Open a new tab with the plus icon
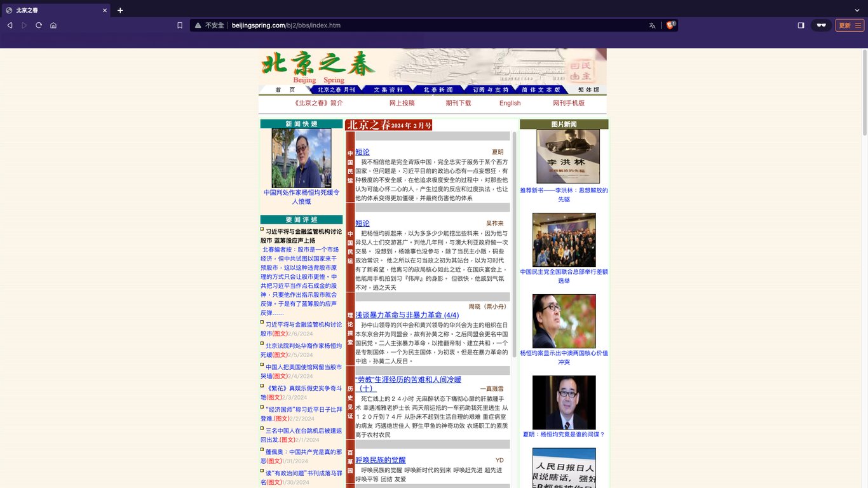Screen dimensions: 868x488 pyautogui.click(x=120, y=10)
